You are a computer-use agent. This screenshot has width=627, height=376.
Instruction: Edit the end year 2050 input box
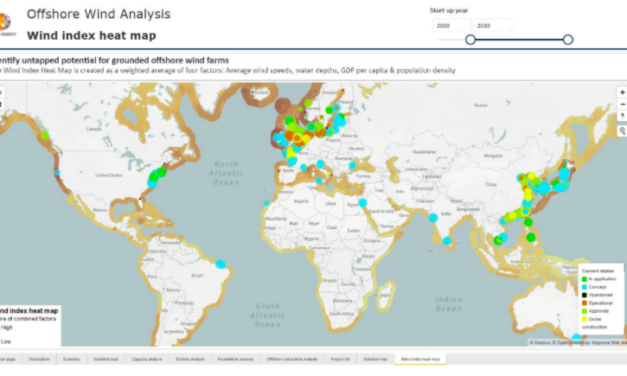[x=493, y=26]
